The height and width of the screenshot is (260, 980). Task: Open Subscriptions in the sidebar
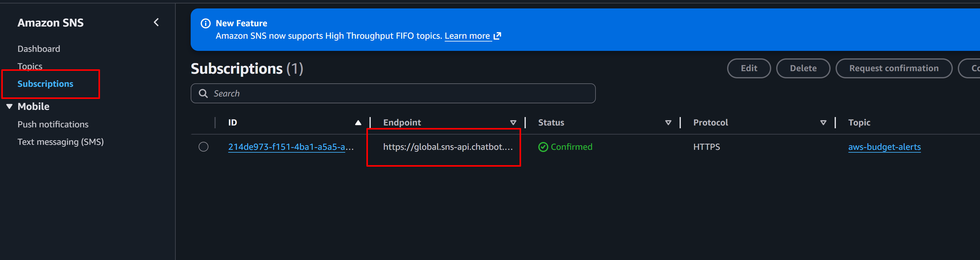(x=45, y=84)
